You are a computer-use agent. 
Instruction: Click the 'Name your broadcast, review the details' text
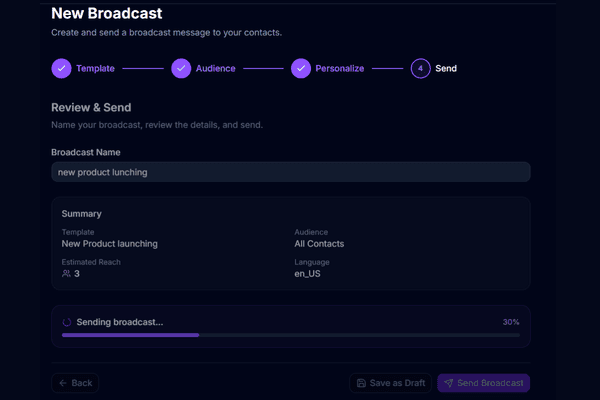tap(157, 125)
